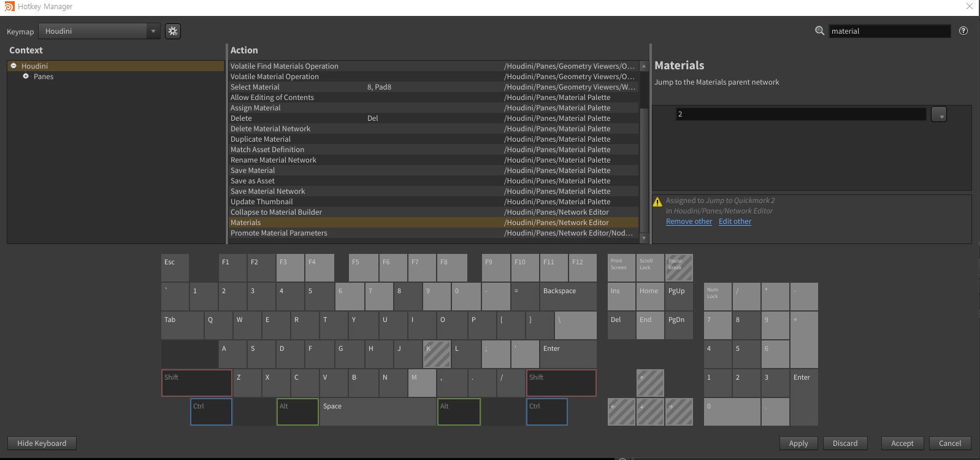Select Assign Material action
Viewport: 980px width, 460px height.
(x=434, y=108)
